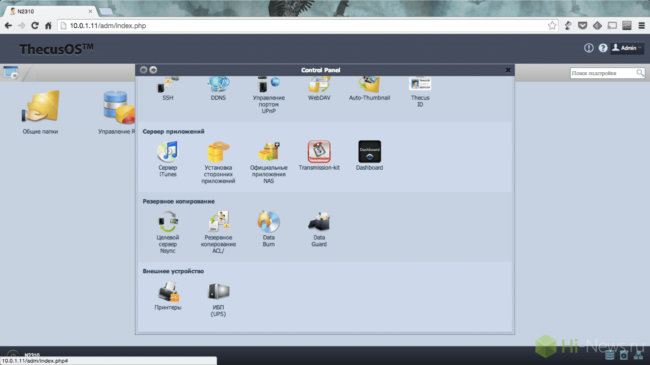Open the Admin user dropdown
Viewport: 650px width, 365px height.
[x=627, y=48]
